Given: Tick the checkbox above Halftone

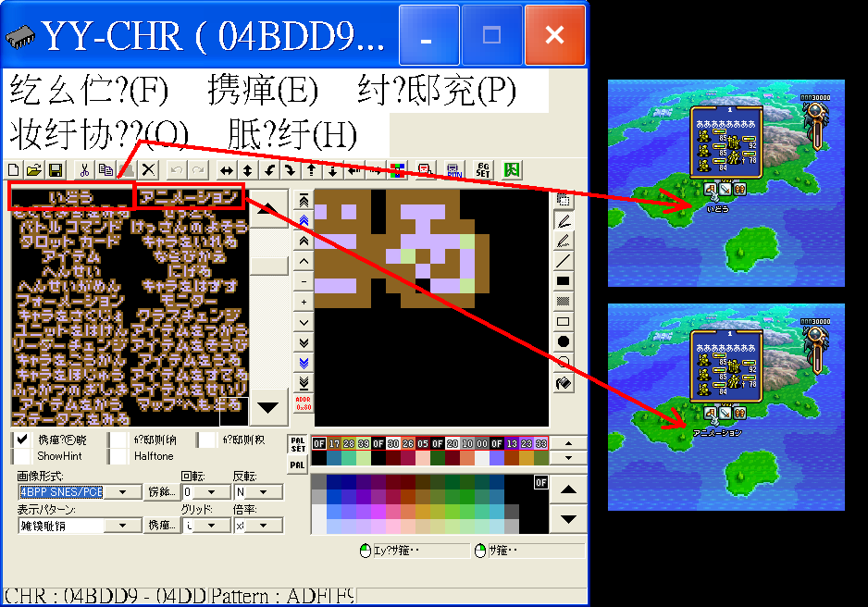Looking at the screenshot, I should click(x=119, y=440).
